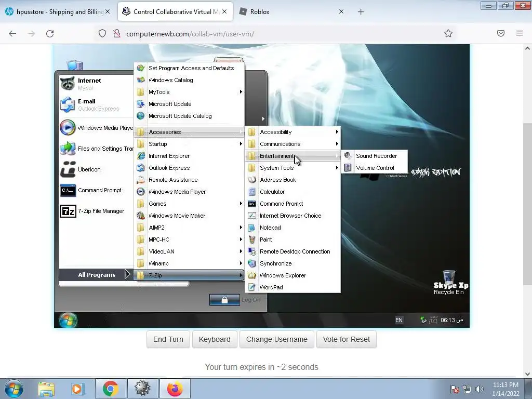This screenshot has height=399, width=532.
Task: Open Firefox application menu
Action: 519,33
